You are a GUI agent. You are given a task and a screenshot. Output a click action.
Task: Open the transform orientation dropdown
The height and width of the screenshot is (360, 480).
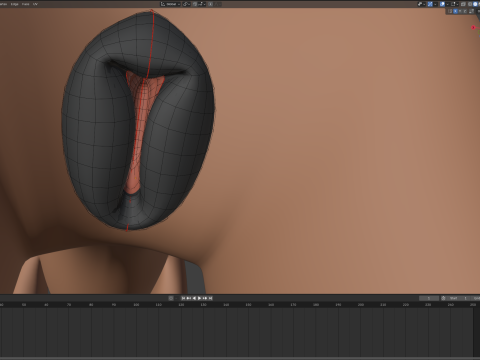click(170, 4)
